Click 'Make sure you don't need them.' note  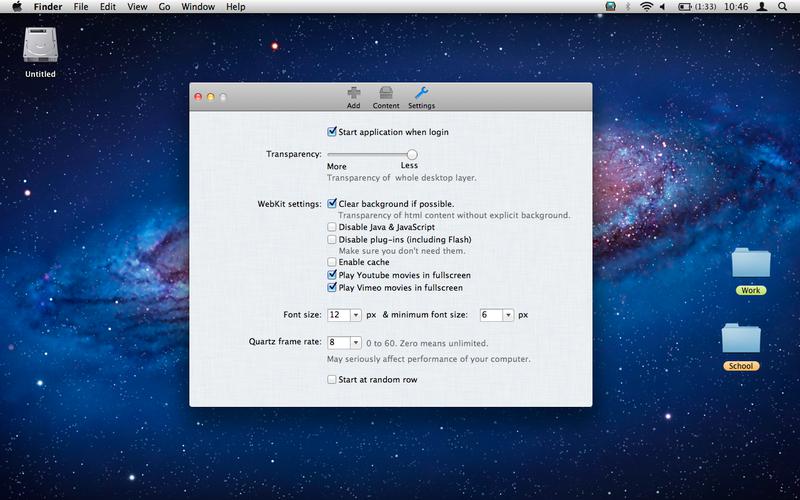pos(402,251)
